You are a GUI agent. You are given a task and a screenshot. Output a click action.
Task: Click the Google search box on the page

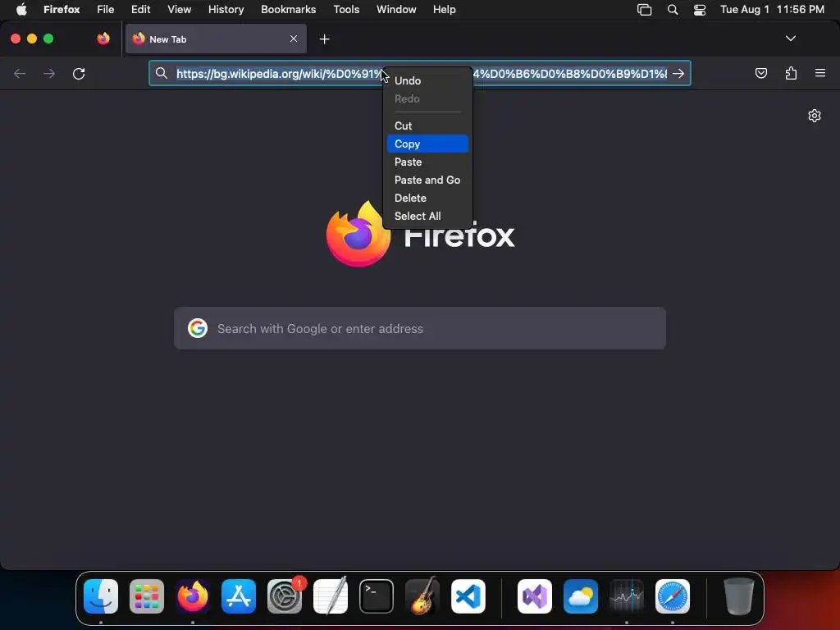coord(420,328)
